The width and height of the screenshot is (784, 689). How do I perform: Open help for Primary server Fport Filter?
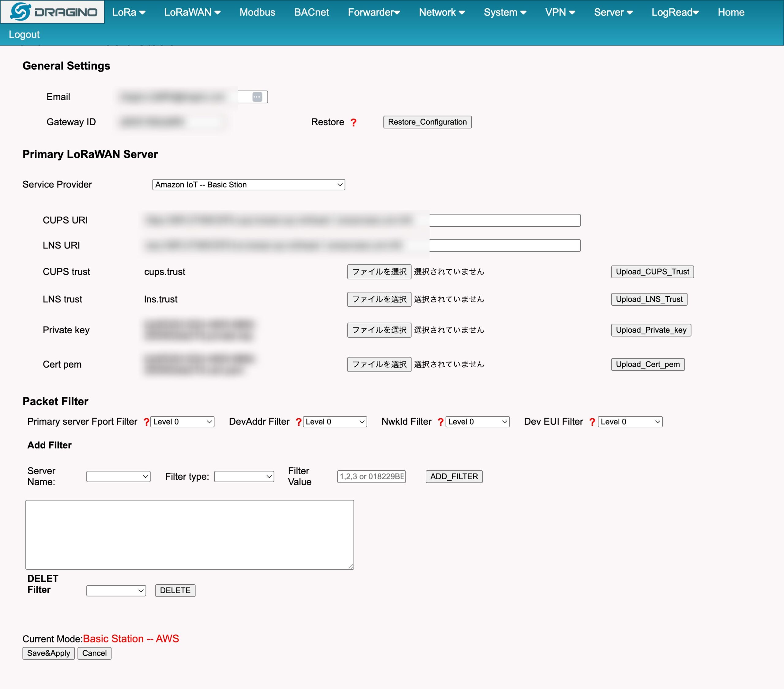(146, 422)
